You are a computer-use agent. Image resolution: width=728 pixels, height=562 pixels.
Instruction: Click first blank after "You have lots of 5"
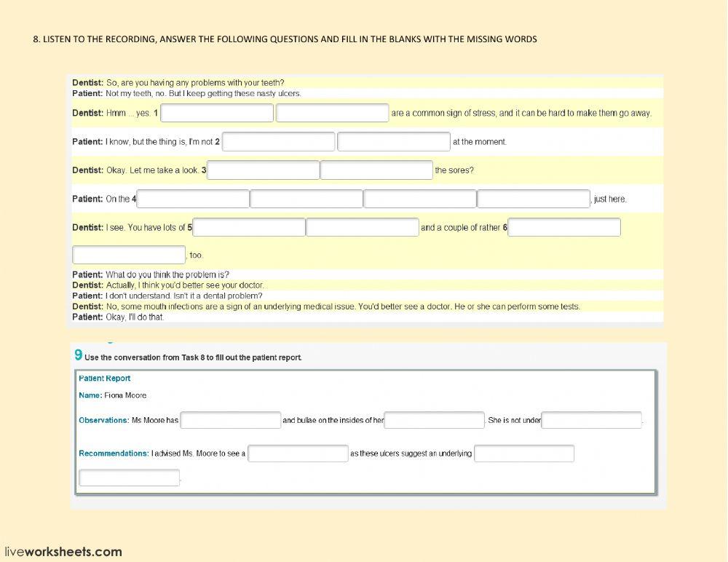tap(249, 227)
